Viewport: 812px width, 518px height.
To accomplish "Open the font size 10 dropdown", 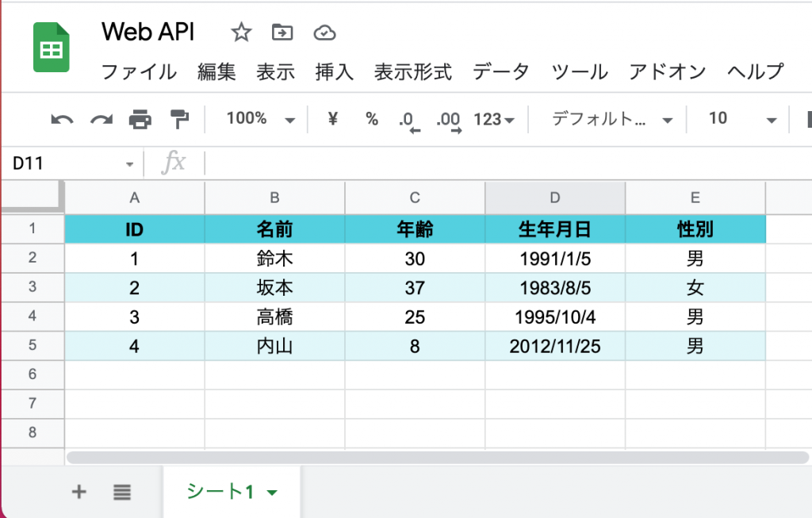I will coord(742,119).
